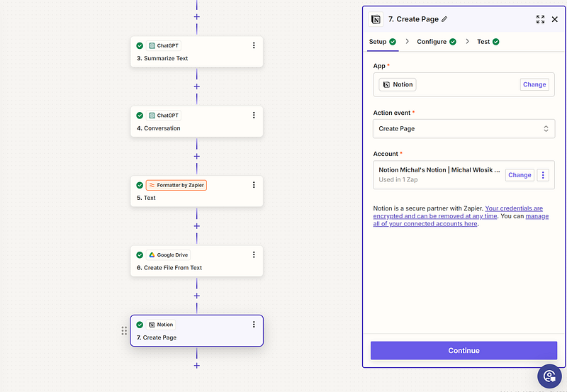The image size is (567, 392).
Task: Open the Action event dropdown
Action: point(464,128)
